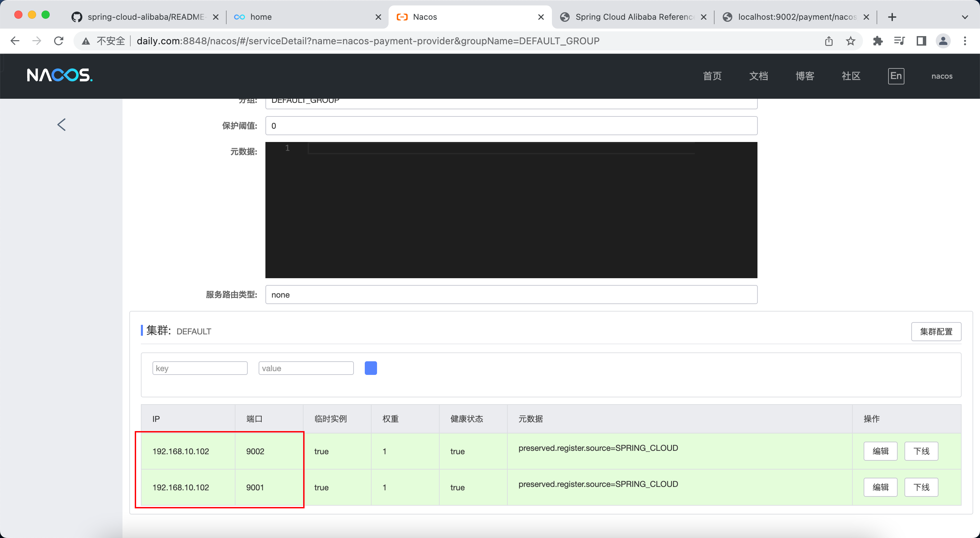
Task: Close the spring-cloud-alibaba README tab
Action: [x=215, y=17]
